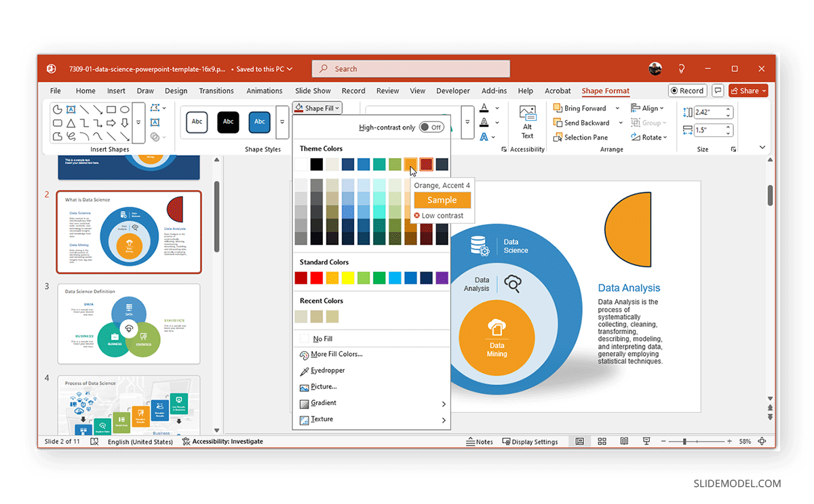Turn on the High-contrast only switch
The height and width of the screenshot is (504, 814).
coord(432,127)
